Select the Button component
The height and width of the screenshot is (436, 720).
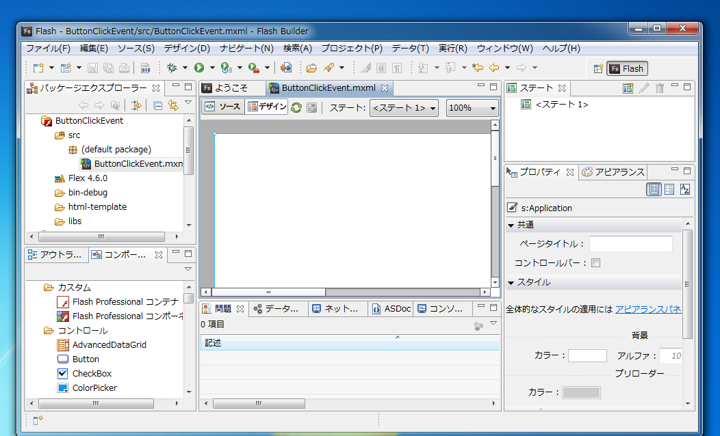click(x=78, y=359)
